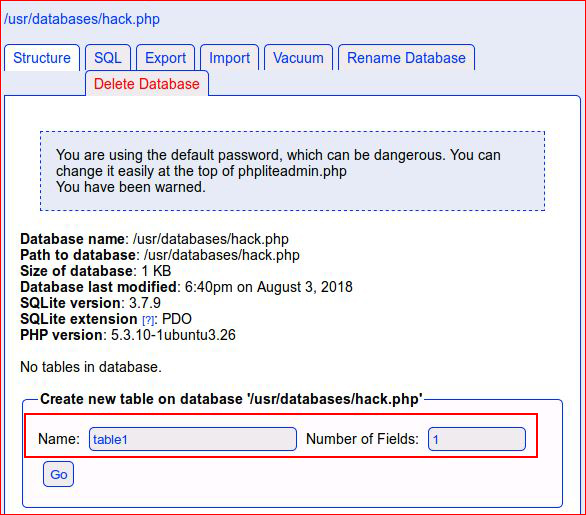The height and width of the screenshot is (515, 586).
Task: Switch to the Rename Database tab
Action: [x=406, y=58]
